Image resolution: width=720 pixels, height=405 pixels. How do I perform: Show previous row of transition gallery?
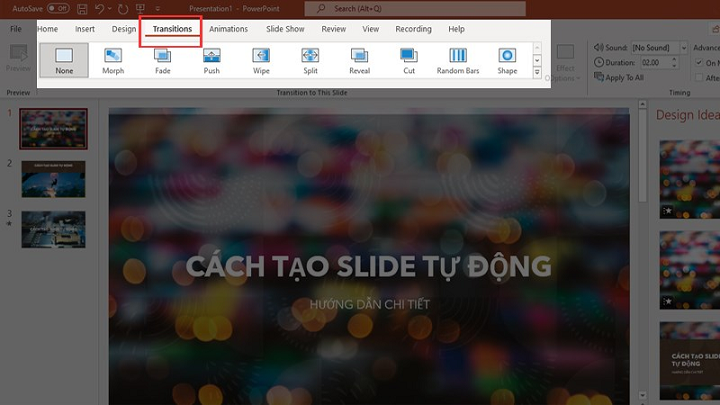tap(537, 48)
